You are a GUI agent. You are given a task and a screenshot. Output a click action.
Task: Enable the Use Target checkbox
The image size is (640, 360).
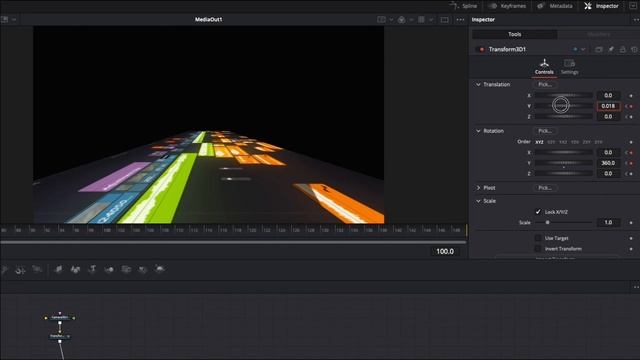coord(538,238)
